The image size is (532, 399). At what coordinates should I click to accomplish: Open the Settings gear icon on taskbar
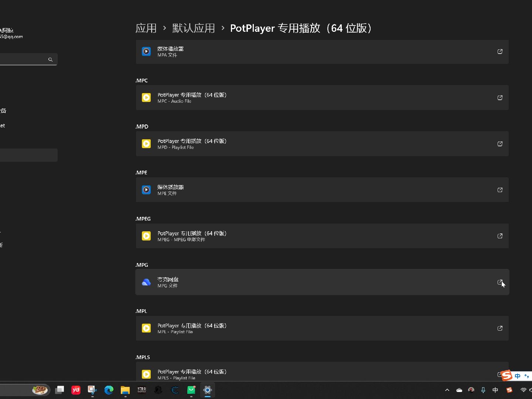[208, 390]
